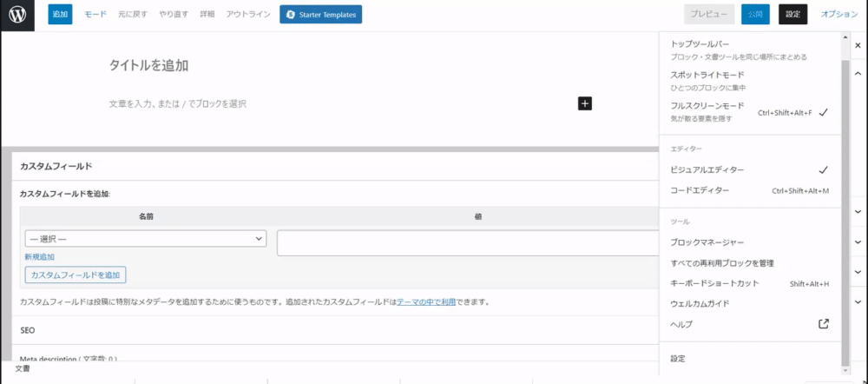Screen dimensions: 868x384
Task: Open the — 選択 — name dropdown
Action: pos(146,238)
